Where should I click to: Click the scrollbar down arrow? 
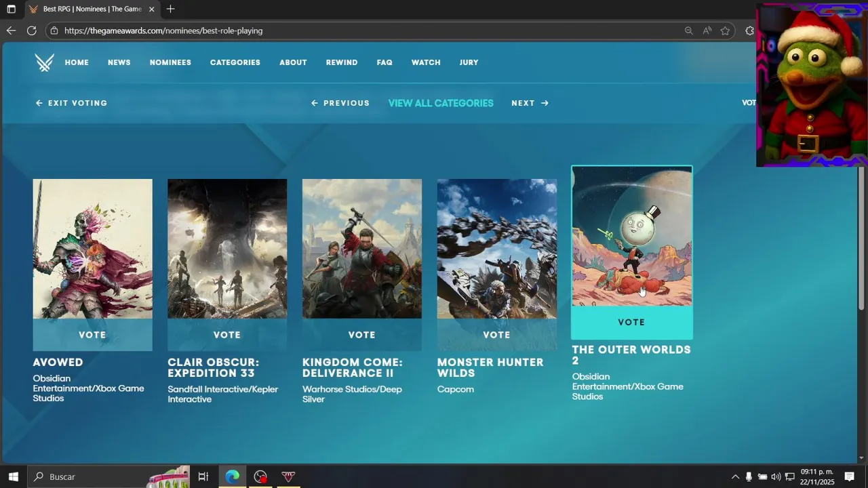pyautogui.click(x=862, y=458)
